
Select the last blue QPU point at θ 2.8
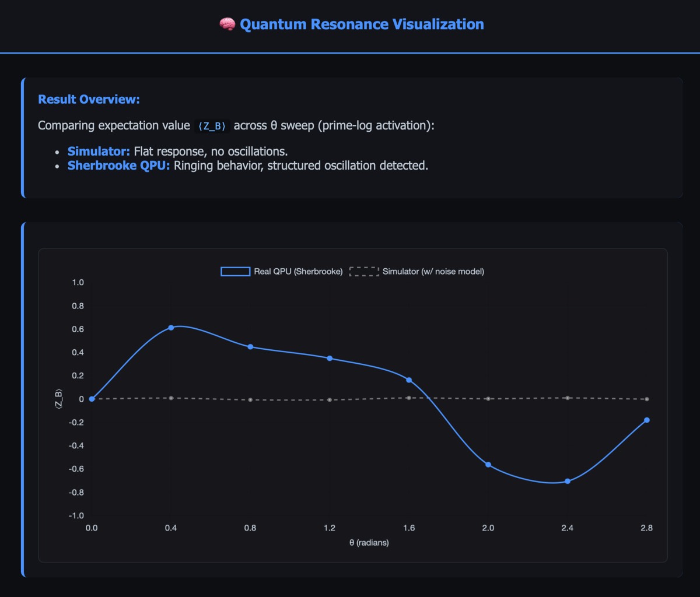point(646,420)
